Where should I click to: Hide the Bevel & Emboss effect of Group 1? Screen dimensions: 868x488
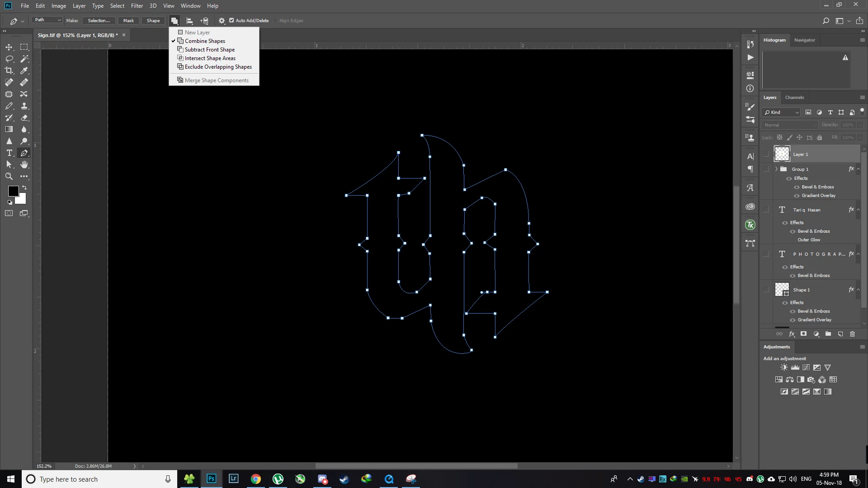click(797, 187)
